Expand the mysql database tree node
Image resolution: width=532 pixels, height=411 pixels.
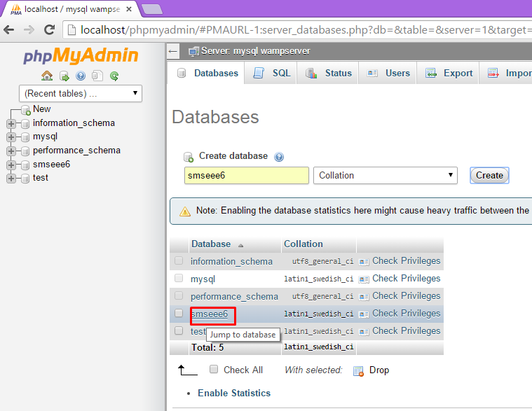[11, 137]
